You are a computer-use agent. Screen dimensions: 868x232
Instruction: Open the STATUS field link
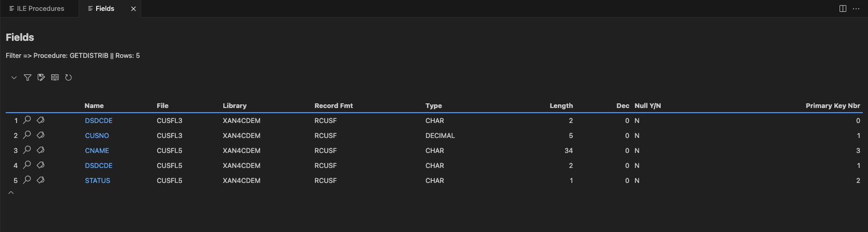click(x=97, y=180)
